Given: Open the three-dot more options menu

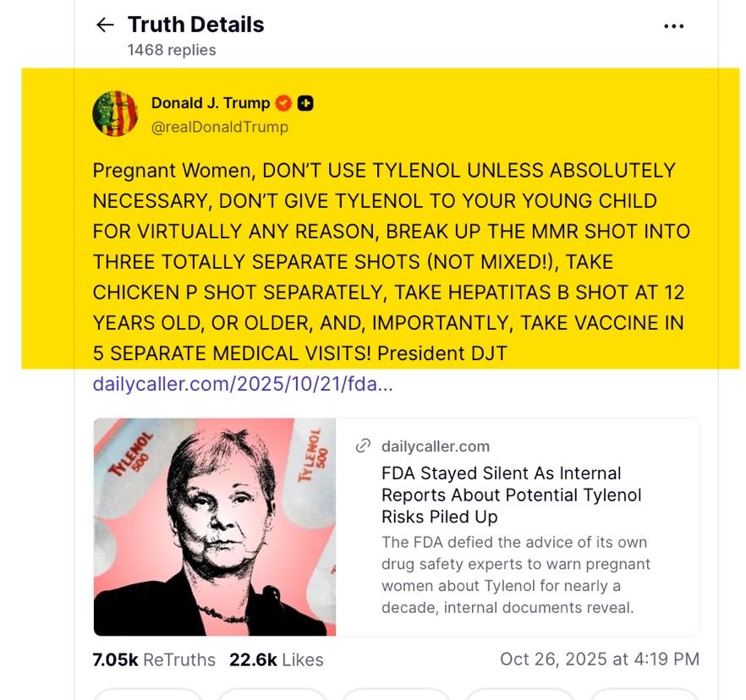Looking at the screenshot, I should [x=673, y=26].
